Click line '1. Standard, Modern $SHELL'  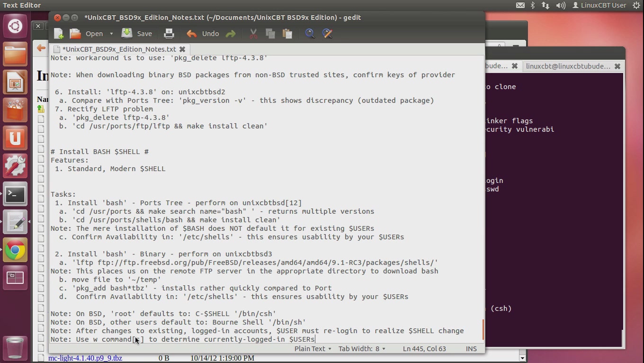[x=110, y=169]
